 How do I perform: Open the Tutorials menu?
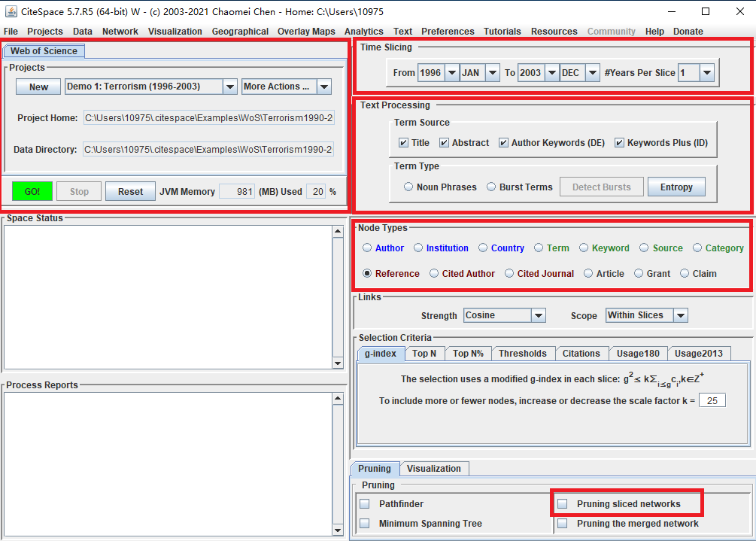coord(502,32)
